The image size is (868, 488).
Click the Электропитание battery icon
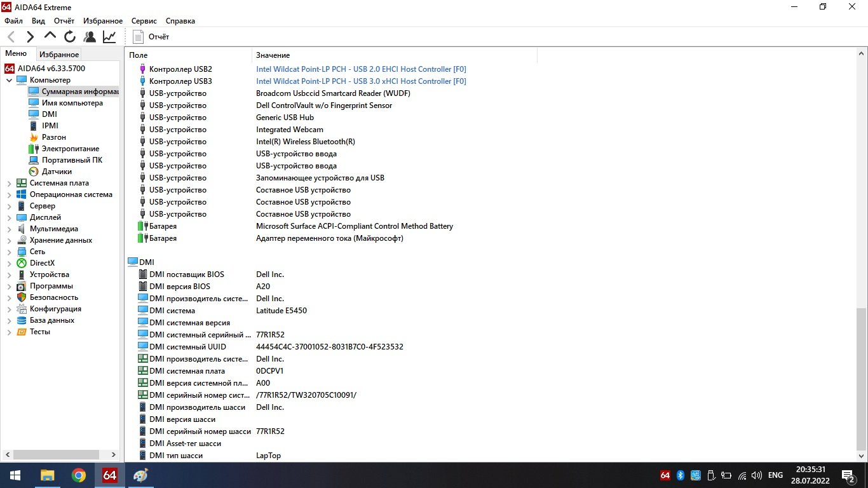click(x=34, y=149)
